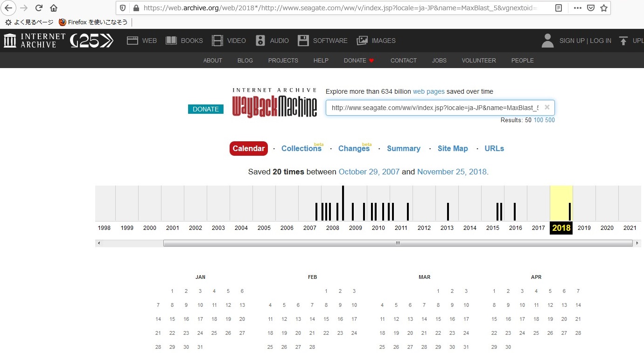The image size is (644, 353).
Task: Select year 1998 on the timeline
Action: (x=104, y=228)
